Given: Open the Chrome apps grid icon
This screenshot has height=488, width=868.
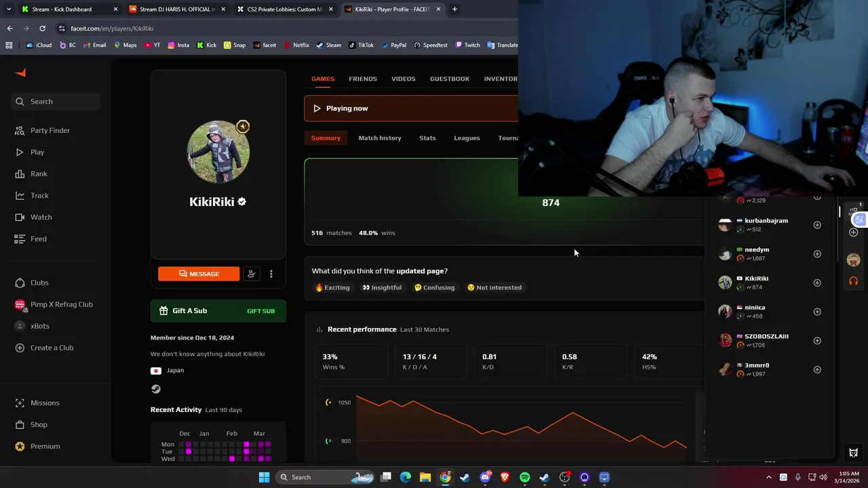Looking at the screenshot, I should 9,45.
